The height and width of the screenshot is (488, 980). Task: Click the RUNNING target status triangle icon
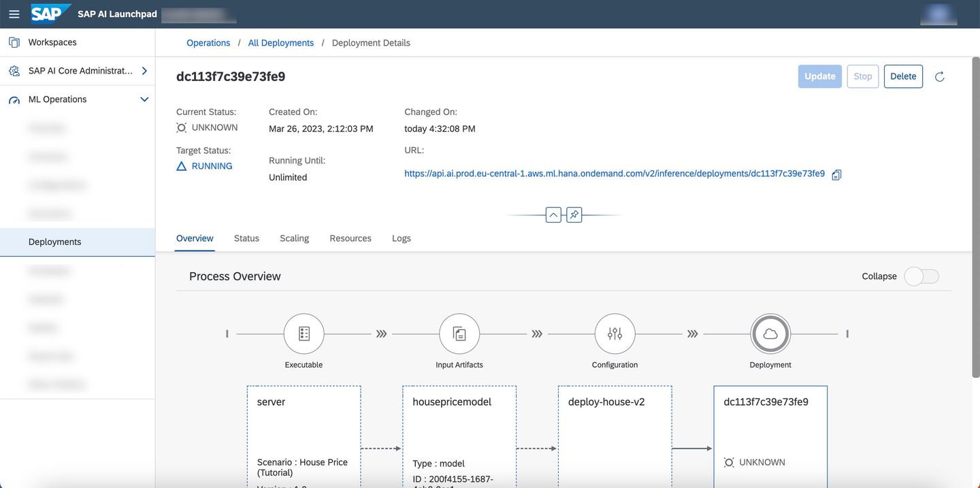(181, 166)
